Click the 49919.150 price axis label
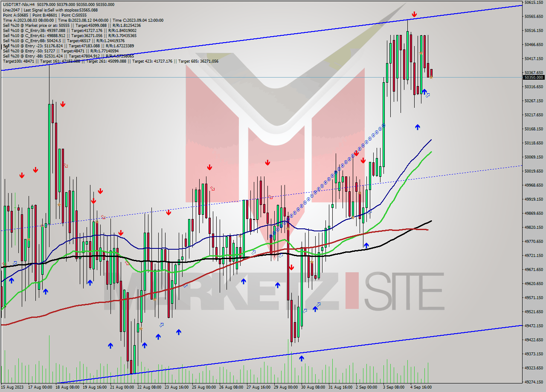 pyautogui.click(x=534, y=199)
